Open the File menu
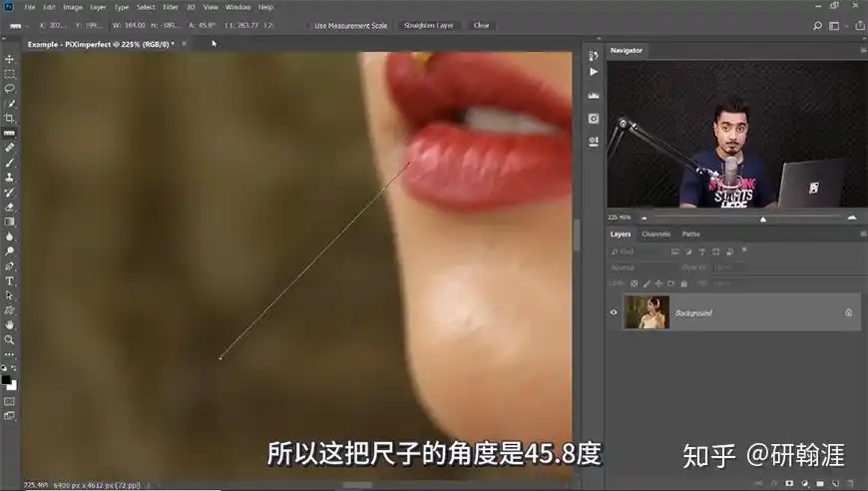868x491 pixels. tap(30, 7)
